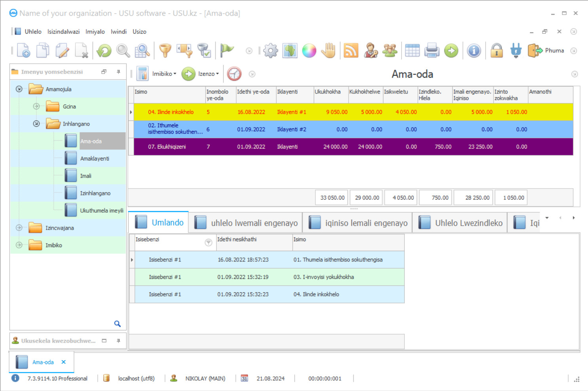Click the green flag icon
588x391 pixels.
coord(227,50)
